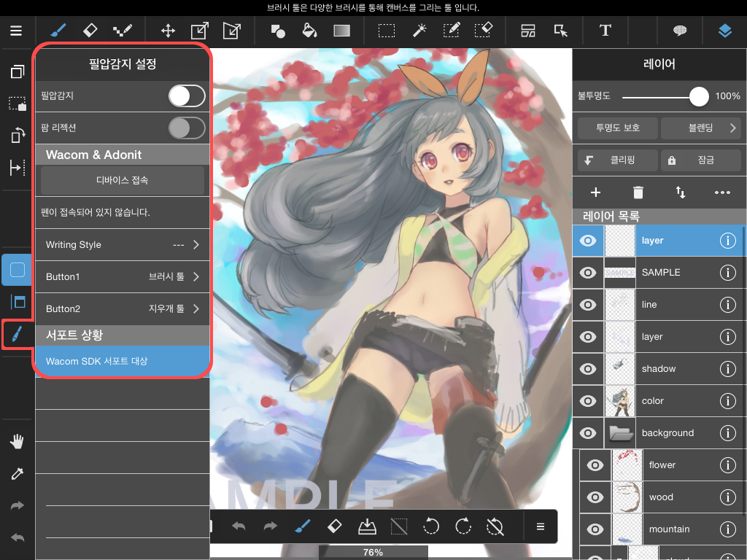Select the wood layer row
The width and height of the screenshot is (747, 560).
click(x=663, y=497)
